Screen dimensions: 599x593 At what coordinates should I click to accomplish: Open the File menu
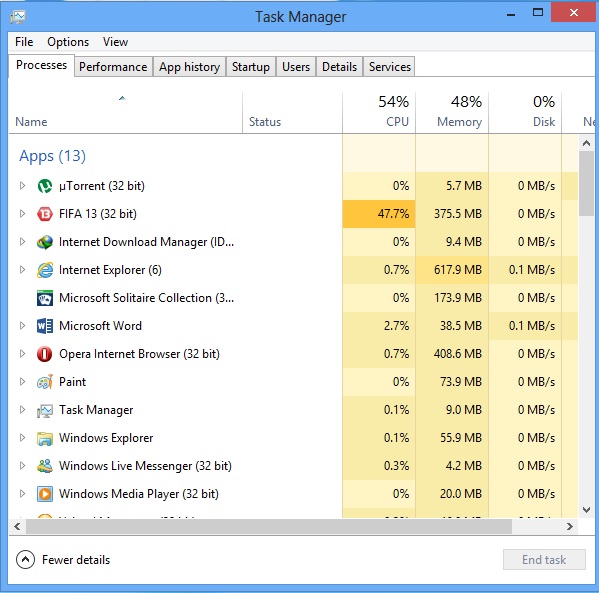click(x=24, y=42)
